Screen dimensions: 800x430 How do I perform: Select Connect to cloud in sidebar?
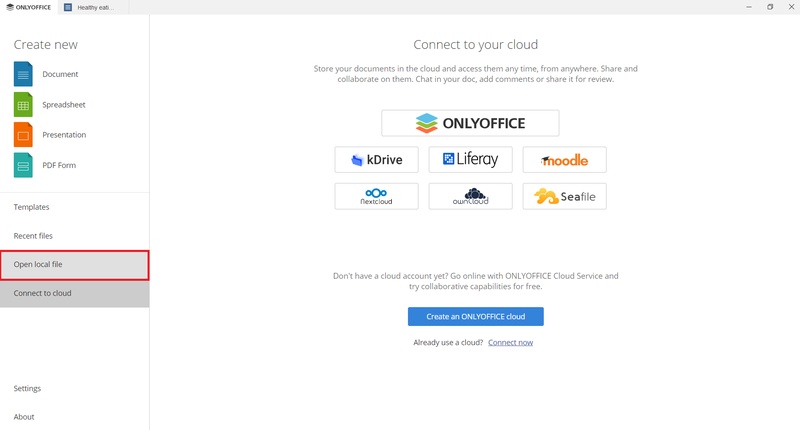(74, 293)
